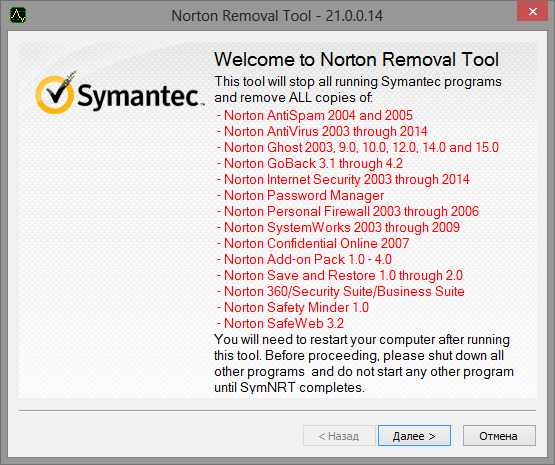This screenshot has width=555, height=465.
Task: Click the disabled < Назад button
Action: tap(339, 436)
